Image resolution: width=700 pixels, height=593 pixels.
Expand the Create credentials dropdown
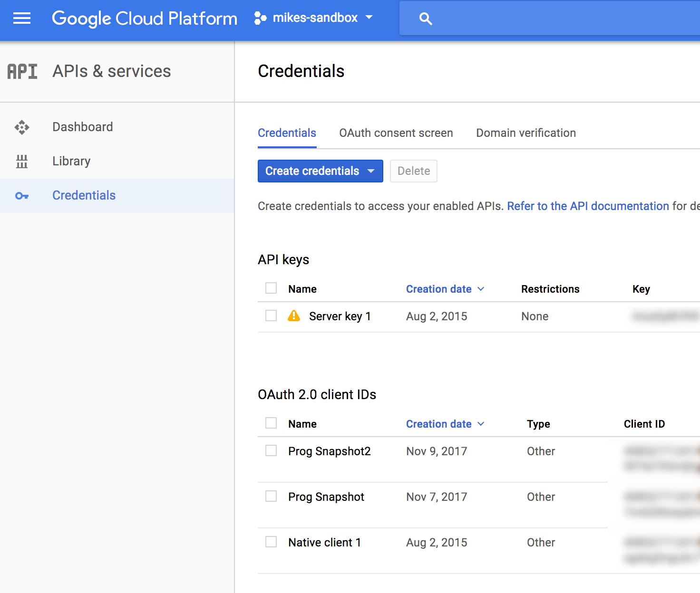pyautogui.click(x=321, y=171)
